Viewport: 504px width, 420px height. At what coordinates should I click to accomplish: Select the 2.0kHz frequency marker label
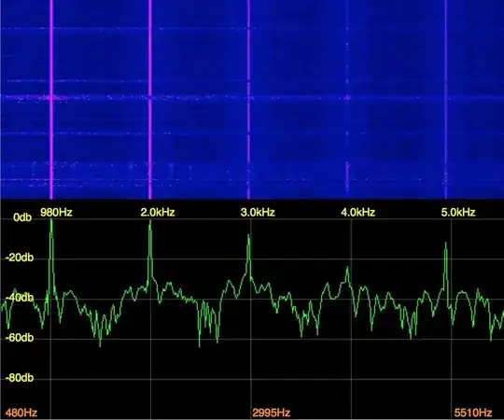(x=158, y=213)
